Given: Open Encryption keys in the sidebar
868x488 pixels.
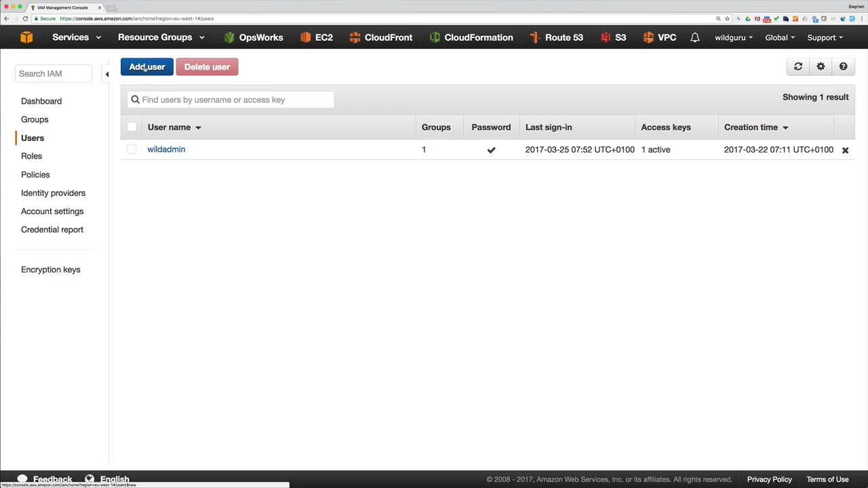Looking at the screenshot, I should coord(51,269).
